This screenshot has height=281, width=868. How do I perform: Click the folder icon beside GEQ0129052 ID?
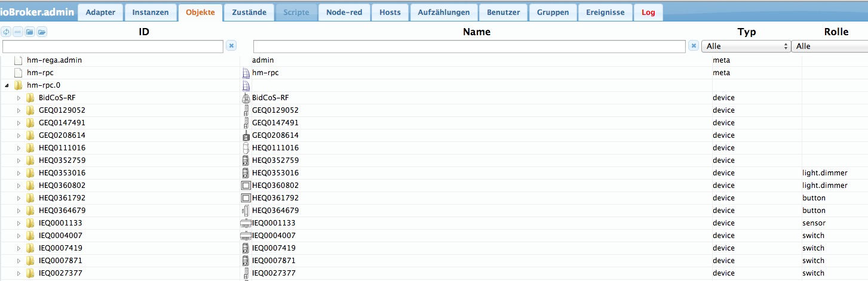(x=30, y=110)
